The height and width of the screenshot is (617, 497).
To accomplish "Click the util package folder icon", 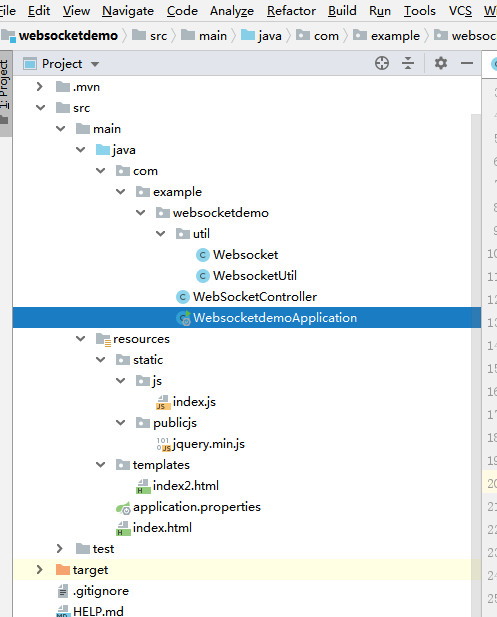I will 183,234.
